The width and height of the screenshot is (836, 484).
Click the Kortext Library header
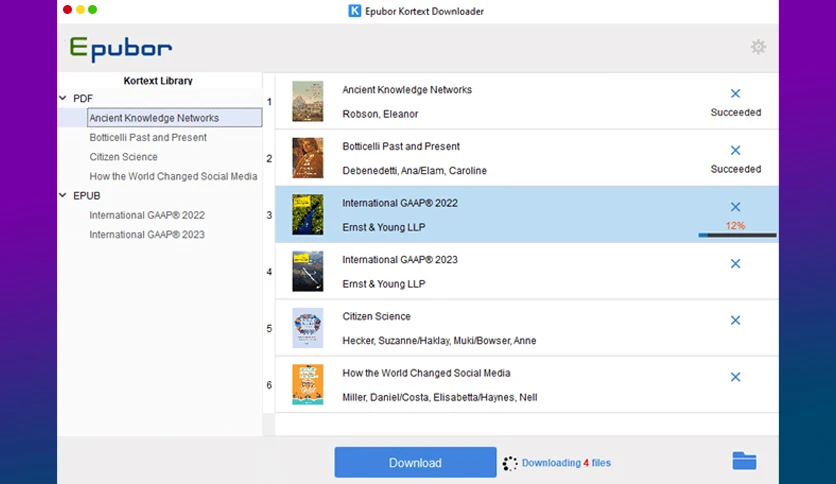(x=158, y=80)
